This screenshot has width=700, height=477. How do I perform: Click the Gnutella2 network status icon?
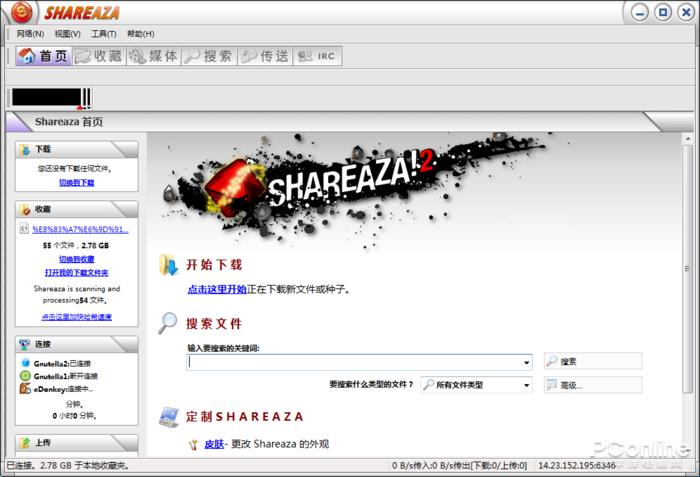point(25,363)
